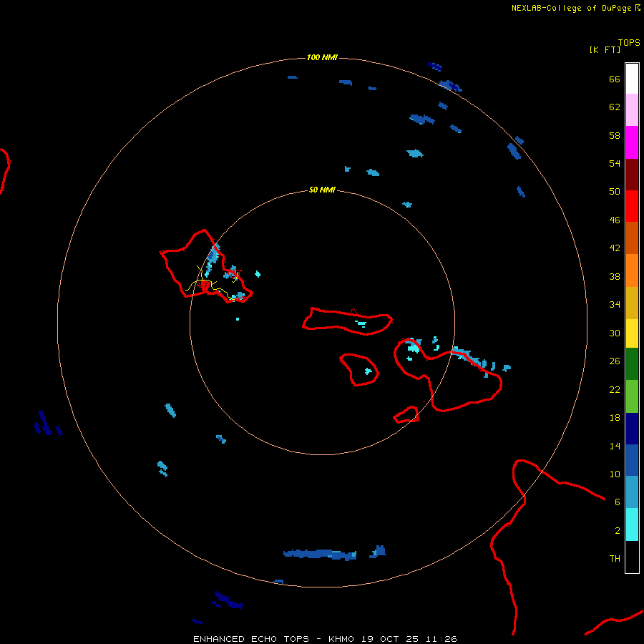Viewport: 644px width, 644px height.
Task: Select the bright red 46-50 legend swatch
Action: click(x=632, y=206)
